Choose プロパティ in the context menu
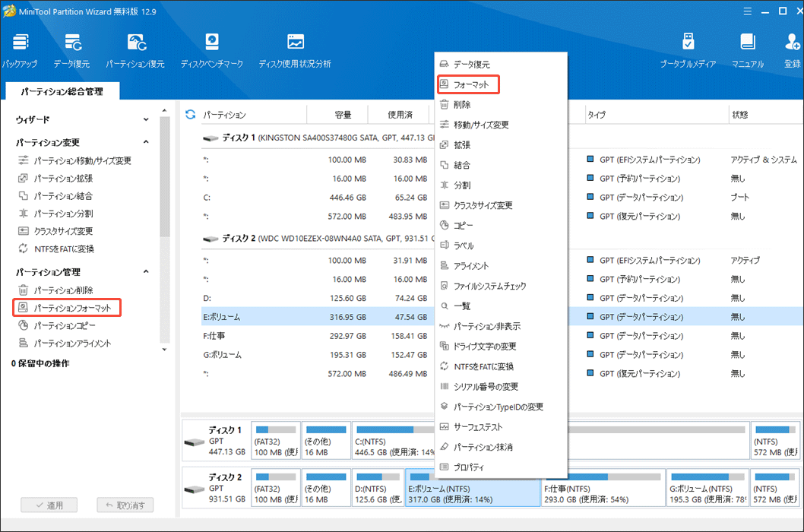Viewport: 804px width, 532px height. (x=501, y=467)
